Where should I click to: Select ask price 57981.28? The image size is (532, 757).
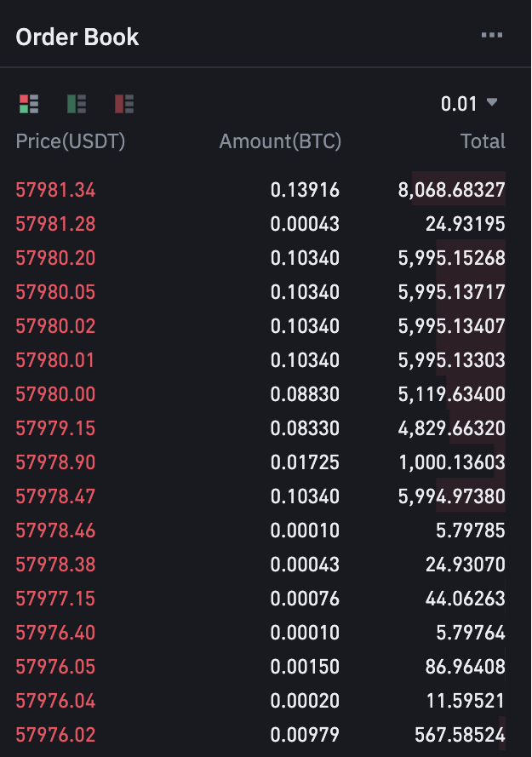tap(56, 224)
